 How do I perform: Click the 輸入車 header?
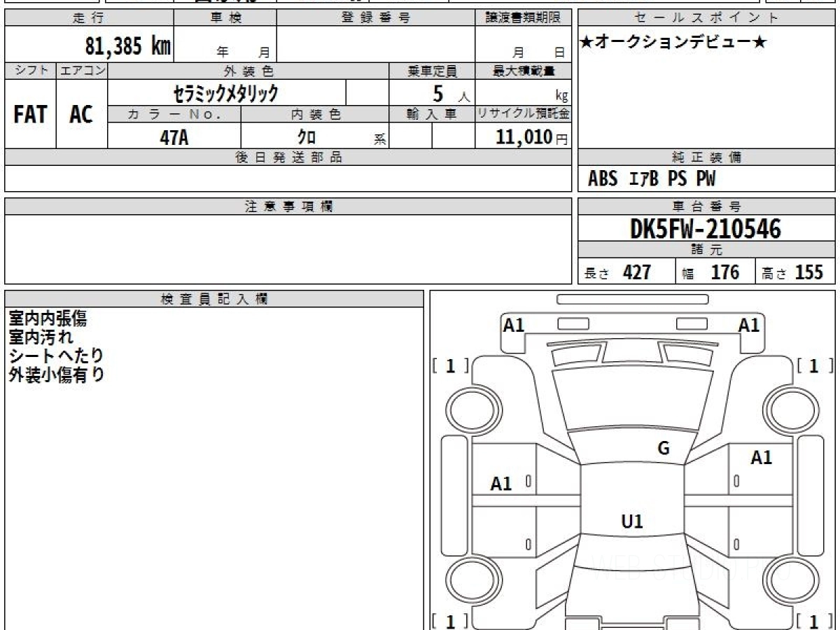pos(432,114)
